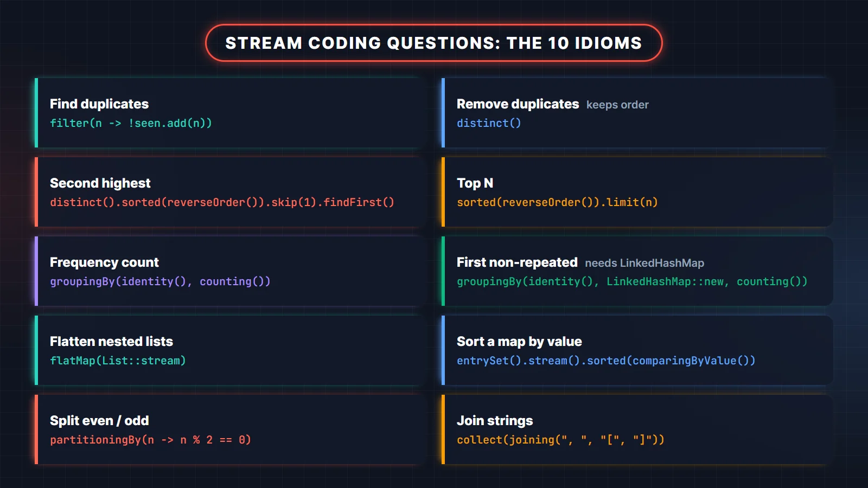Select the 'Join strings' heading

click(x=495, y=420)
